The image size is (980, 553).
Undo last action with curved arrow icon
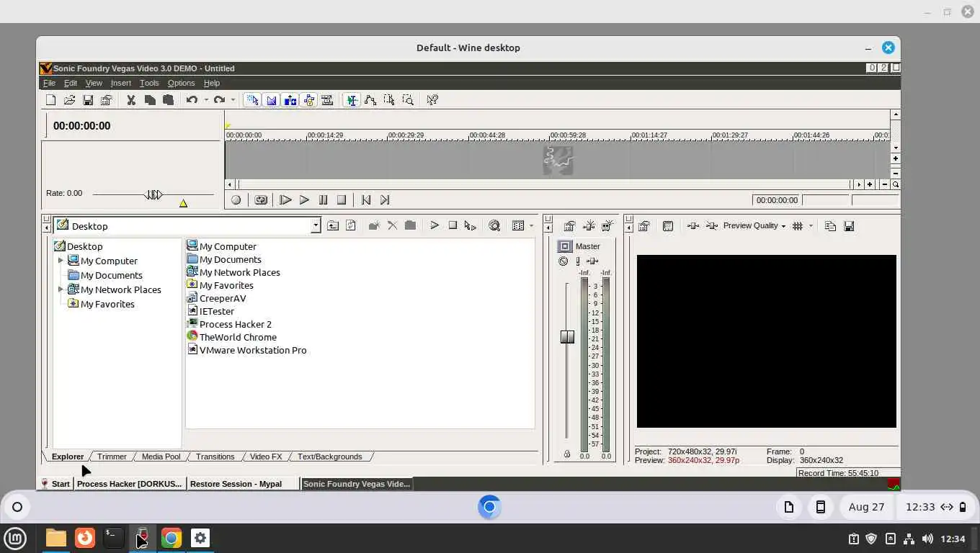click(192, 100)
